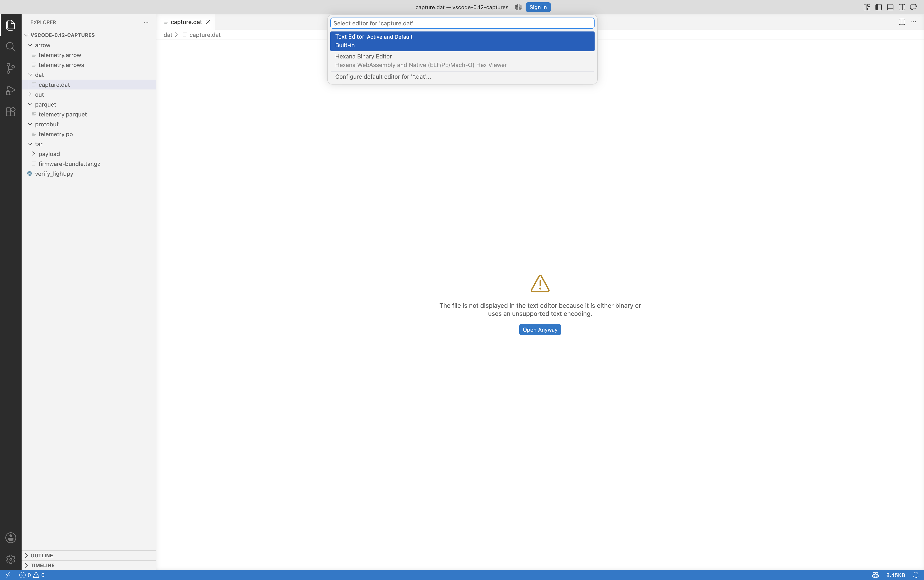
Task: Focus the Select editor input field
Action: pyautogui.click(x=462, y=23)
